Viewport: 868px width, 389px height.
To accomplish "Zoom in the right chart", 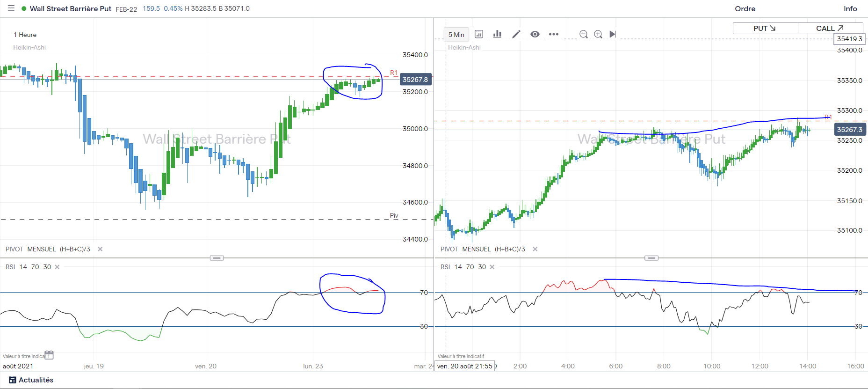I will [x=598, y=34].
